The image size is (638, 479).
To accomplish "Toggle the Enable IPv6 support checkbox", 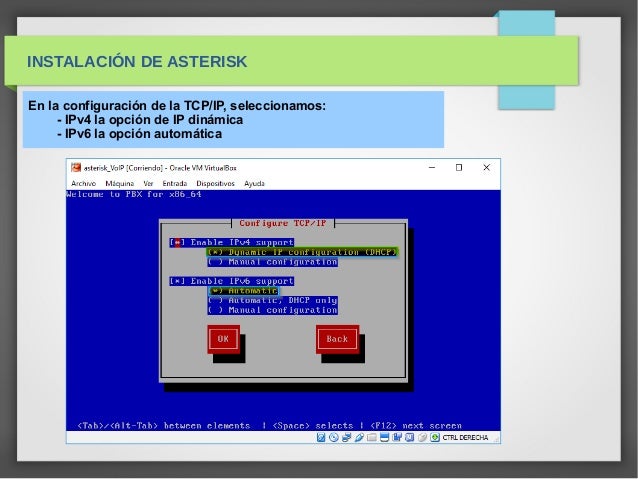I will [x=177, y=281].
